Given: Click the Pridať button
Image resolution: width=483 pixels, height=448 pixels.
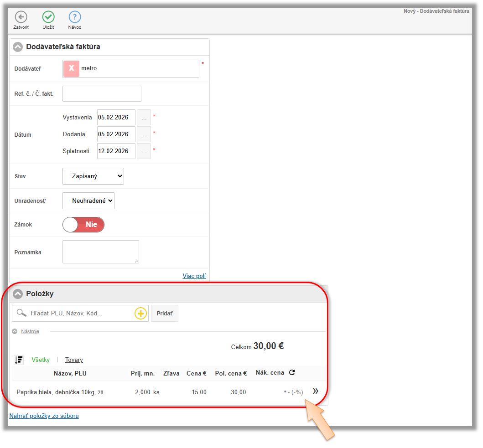Looking at the screenshot, I should pos(164,314).
